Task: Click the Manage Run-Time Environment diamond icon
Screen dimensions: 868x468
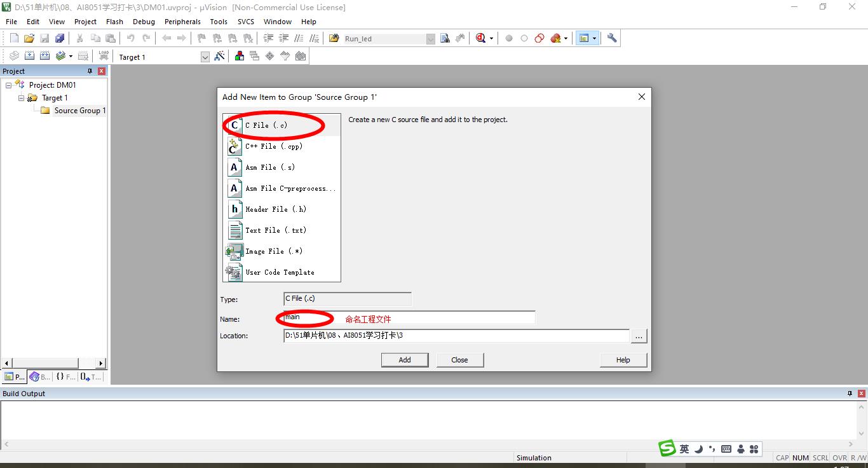Action: pyautogui.click(x=270, y=56)
